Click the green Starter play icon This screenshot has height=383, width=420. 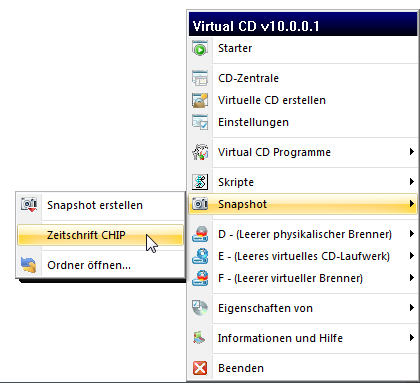200,48
